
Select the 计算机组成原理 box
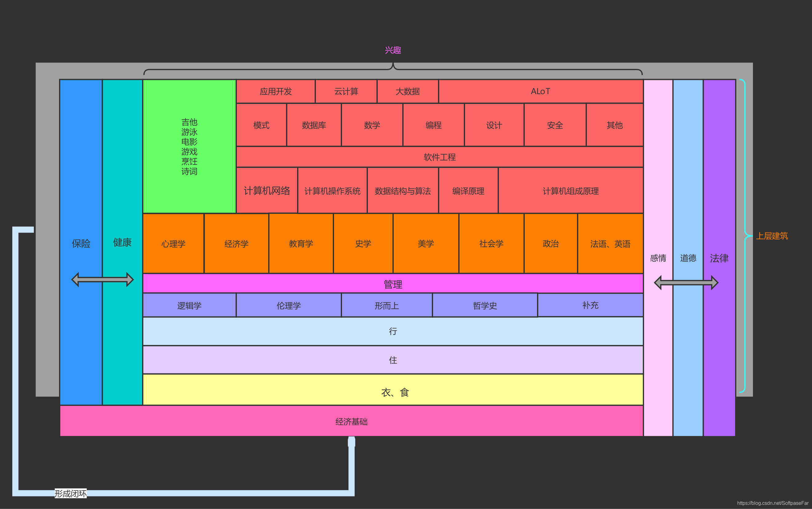pos(571,191)
